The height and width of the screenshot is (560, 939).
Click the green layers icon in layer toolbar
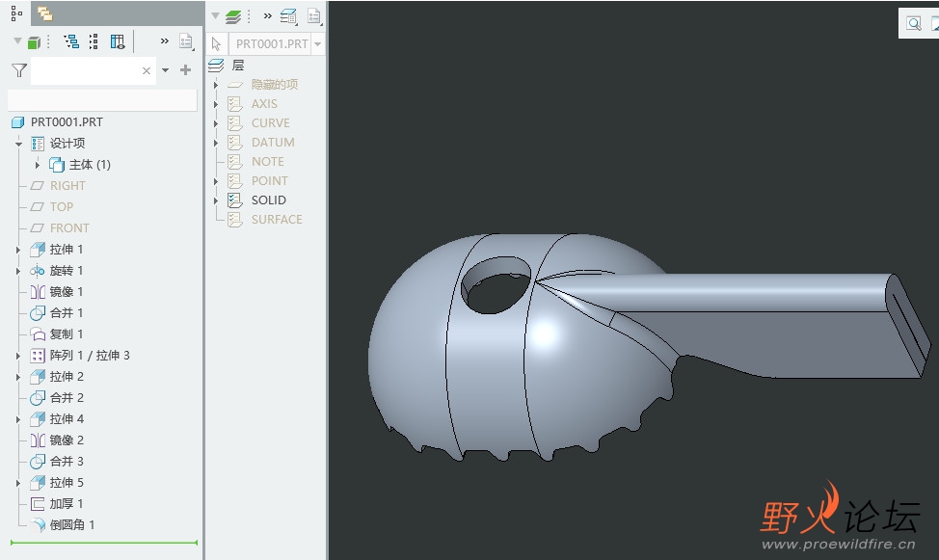click(233, 16)
